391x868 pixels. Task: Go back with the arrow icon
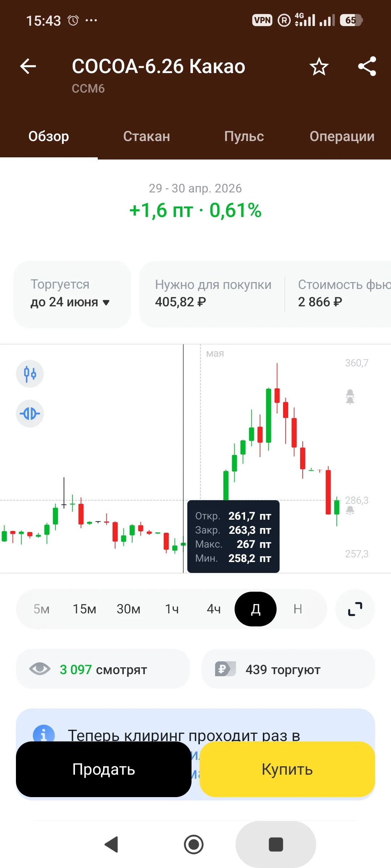28,66
